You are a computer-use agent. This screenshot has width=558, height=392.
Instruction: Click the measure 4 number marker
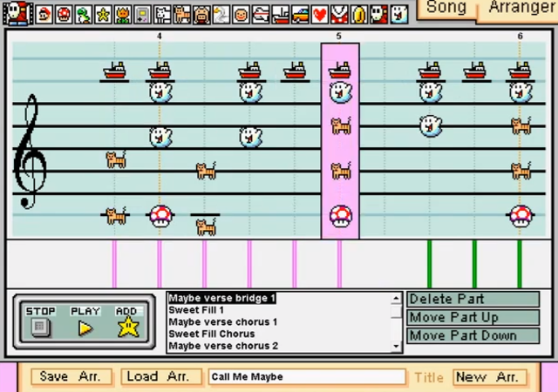[160, 36]
